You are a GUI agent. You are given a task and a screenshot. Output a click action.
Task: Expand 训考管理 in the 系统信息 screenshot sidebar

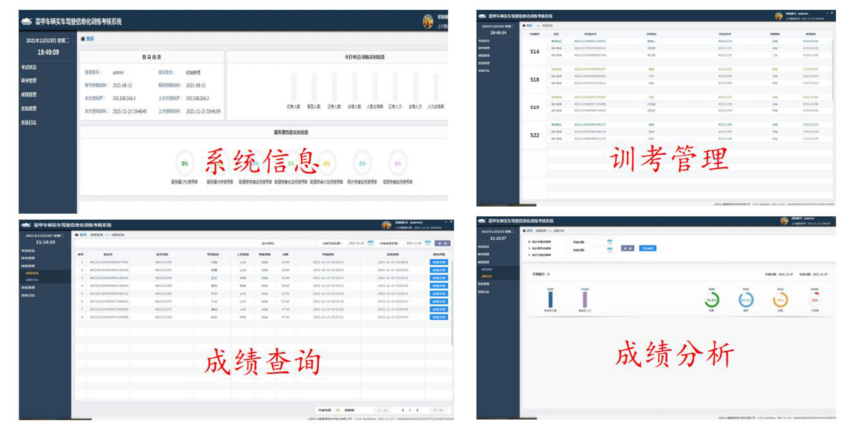(x=29, y=81)
